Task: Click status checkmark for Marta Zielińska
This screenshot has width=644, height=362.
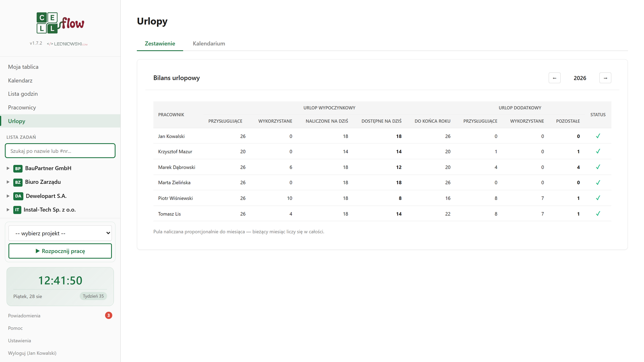Action: click(598, 182)
